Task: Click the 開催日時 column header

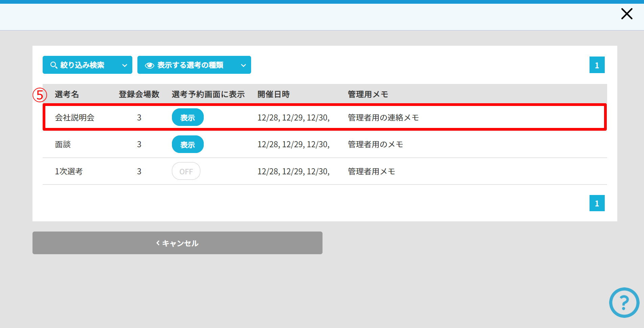Action: point(273,94)
